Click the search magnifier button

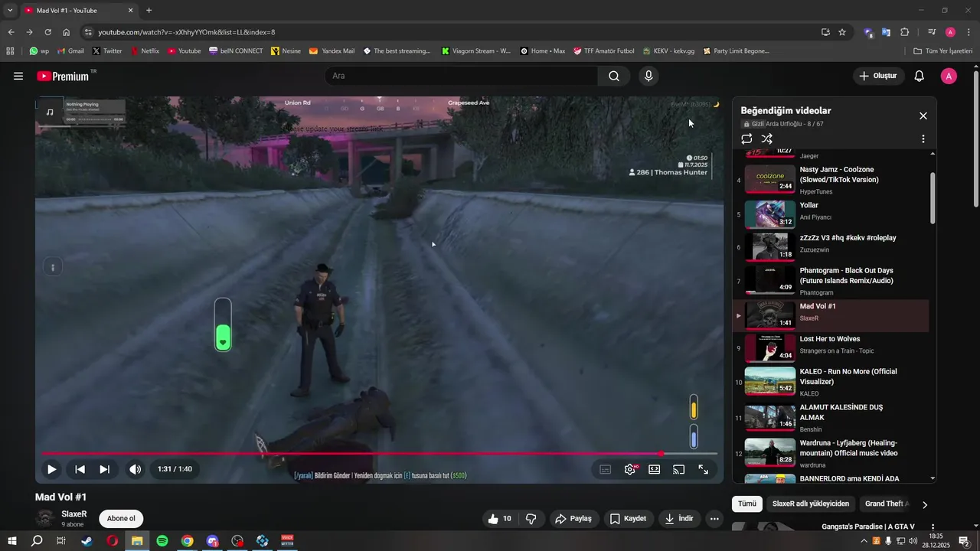(614, 76)
